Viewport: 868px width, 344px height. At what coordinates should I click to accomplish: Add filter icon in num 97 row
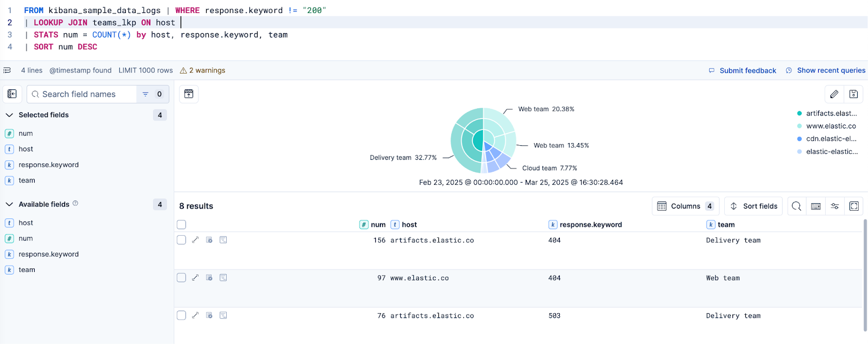click(209, 278)
